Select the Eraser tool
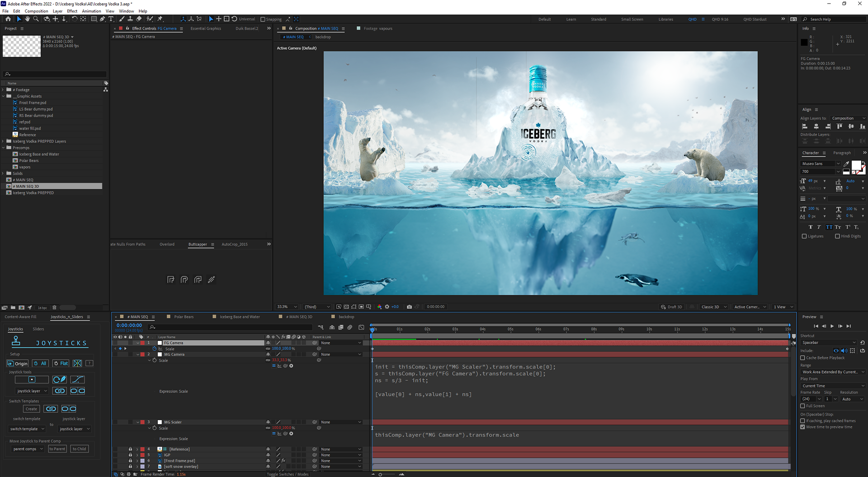This screenshot has height=477, width=868. point(139,19)
